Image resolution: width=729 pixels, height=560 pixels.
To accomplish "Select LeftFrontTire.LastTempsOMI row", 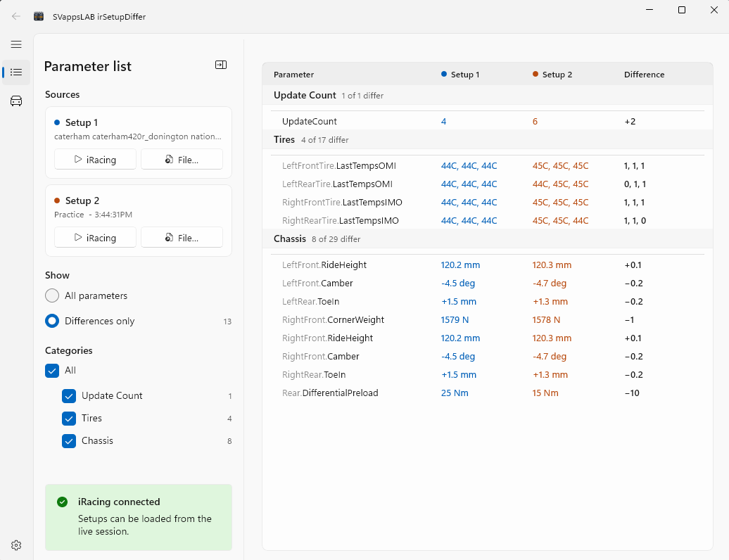I will pyautogui.click(x=487, y=166).
